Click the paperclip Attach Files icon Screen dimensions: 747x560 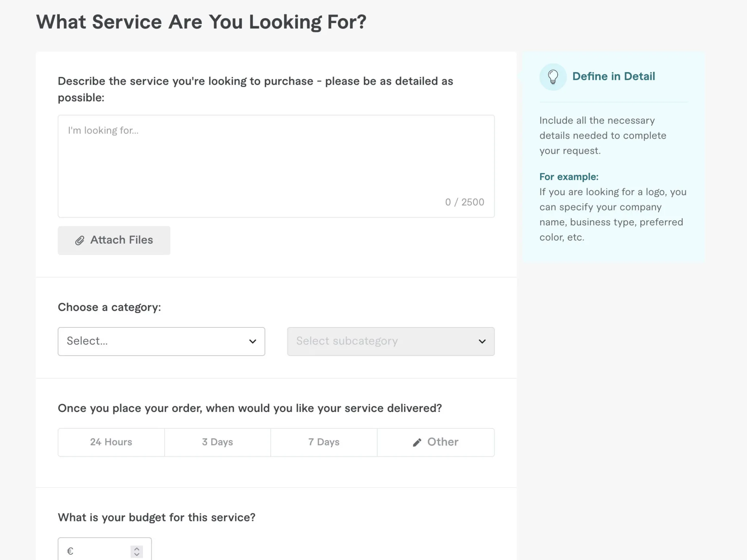click(80, 241)
